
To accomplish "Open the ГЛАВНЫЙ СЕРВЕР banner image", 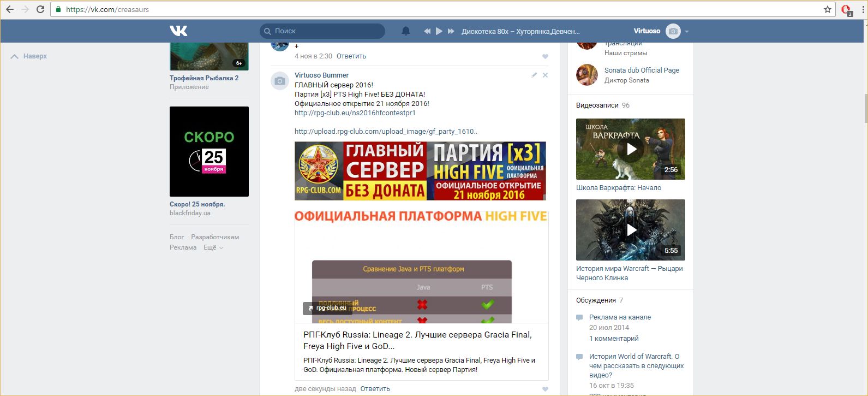I will click(420, 171).
